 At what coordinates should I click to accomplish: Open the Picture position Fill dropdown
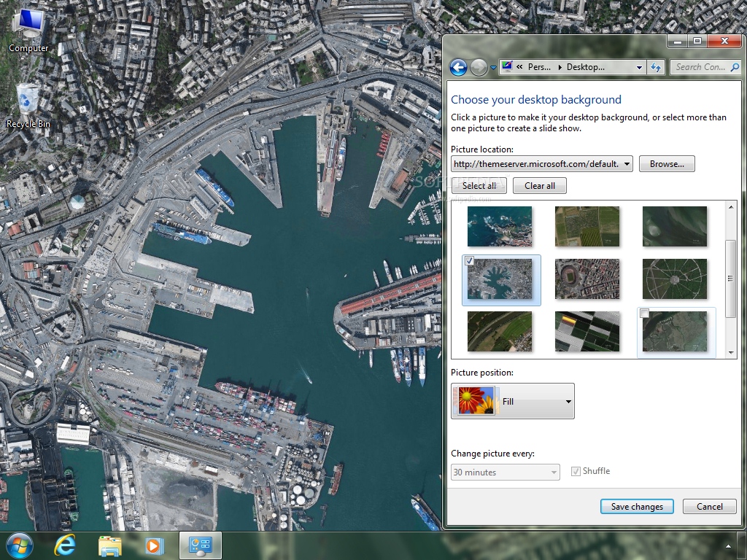(513, 402)
